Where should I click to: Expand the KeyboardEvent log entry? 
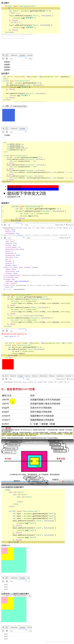3,228
